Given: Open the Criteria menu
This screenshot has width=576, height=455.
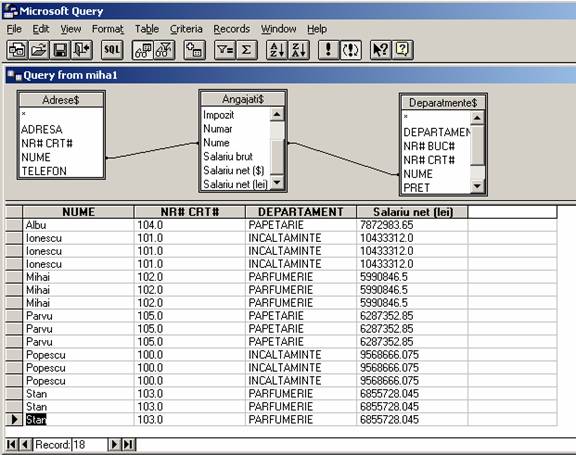Looking at the screenshot, I should point(186,29).
